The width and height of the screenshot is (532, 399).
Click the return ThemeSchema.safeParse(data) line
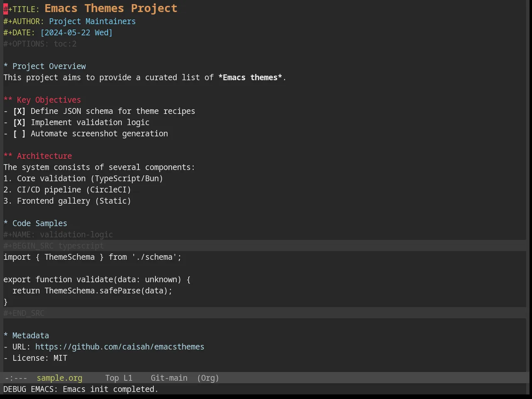92,291
